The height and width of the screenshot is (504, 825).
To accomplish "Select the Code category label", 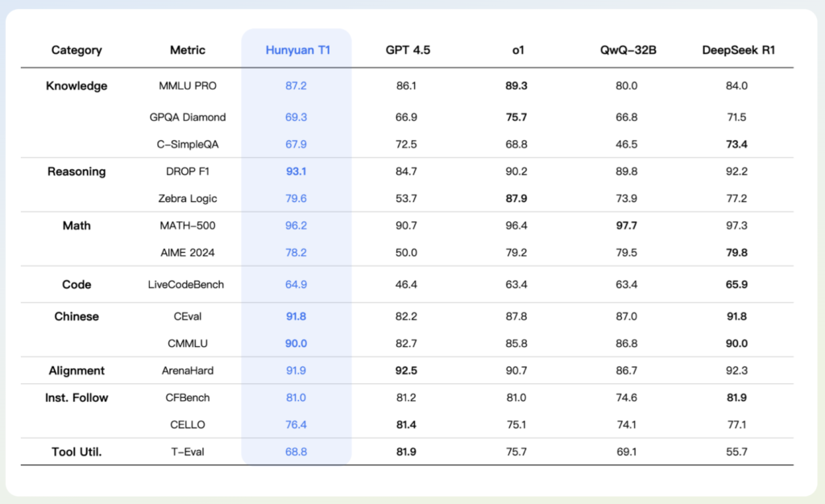I will coord(77,284).
